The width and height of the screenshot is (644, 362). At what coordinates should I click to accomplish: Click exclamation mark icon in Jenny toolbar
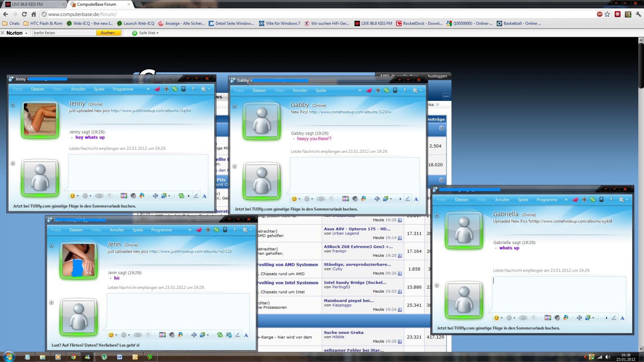pos(193,89)
